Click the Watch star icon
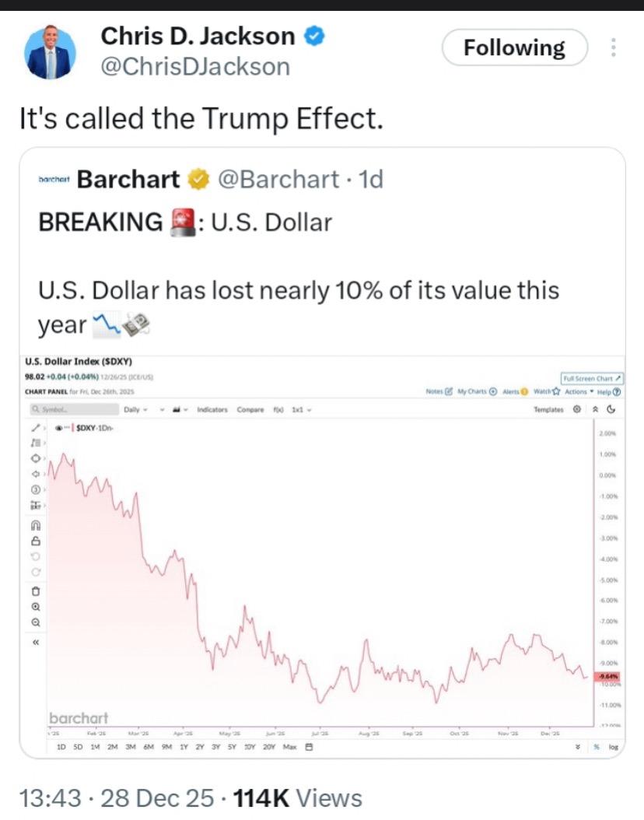Image resolution: width=644 pixels, height=820 pixels. (x=557, y=391)
